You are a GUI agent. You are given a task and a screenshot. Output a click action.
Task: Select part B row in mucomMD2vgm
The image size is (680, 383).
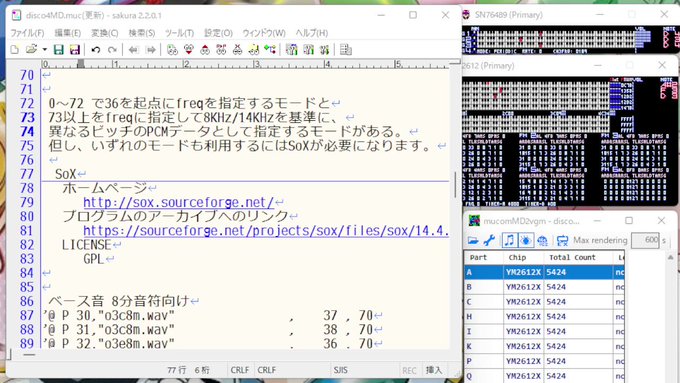545,287
